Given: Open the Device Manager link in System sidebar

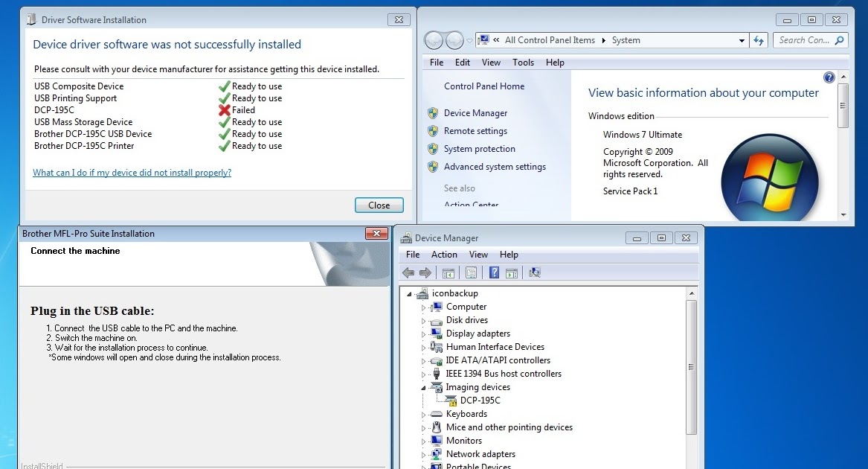Looking at the screenshot, I should 475,113.
